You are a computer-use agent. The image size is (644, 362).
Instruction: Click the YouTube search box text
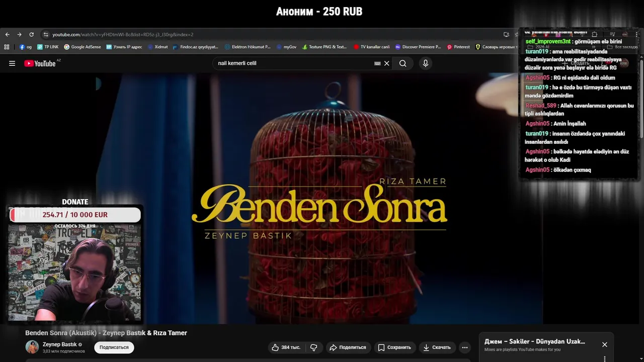(x=237, y=63)
